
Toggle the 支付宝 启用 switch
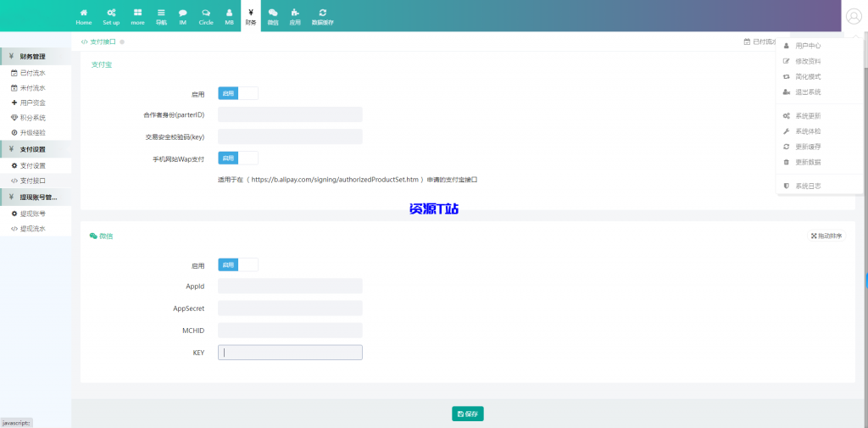pyautogui.click(x=238, y=94)
